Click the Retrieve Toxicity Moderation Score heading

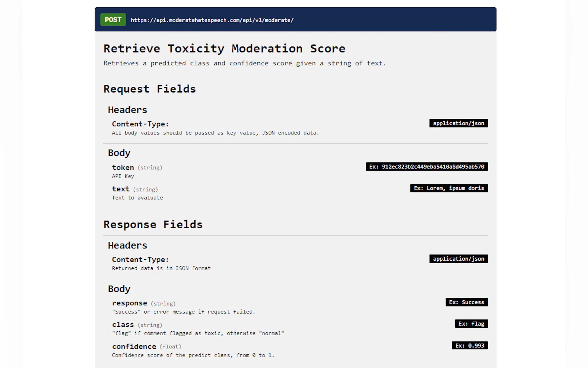click(224, 48)
